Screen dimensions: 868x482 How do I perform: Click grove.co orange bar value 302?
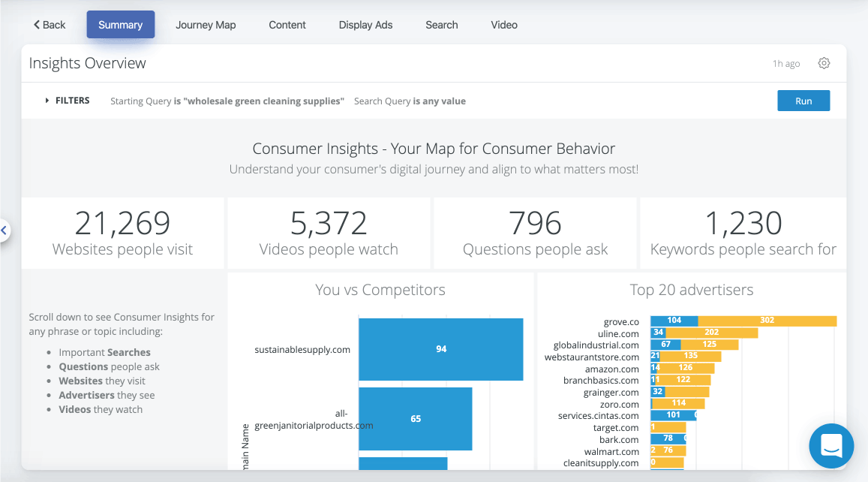pyautogui.click(x=767, y=321)
